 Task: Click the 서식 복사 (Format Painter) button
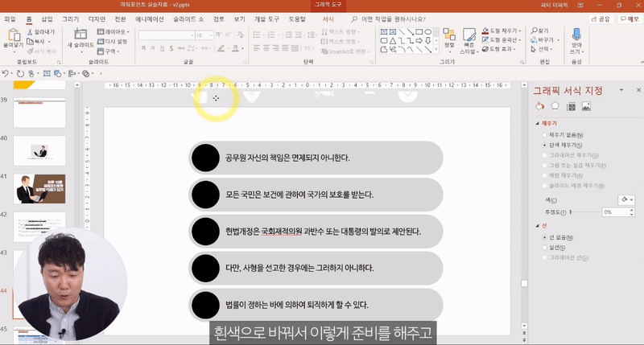[42, 51]
